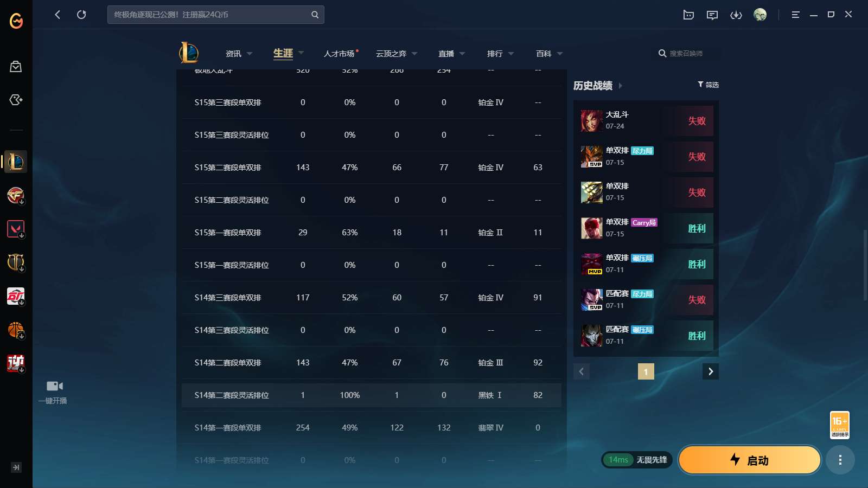868x488 pixels.
Task: Open the more options three-dot button
Action: pos(840,460)
